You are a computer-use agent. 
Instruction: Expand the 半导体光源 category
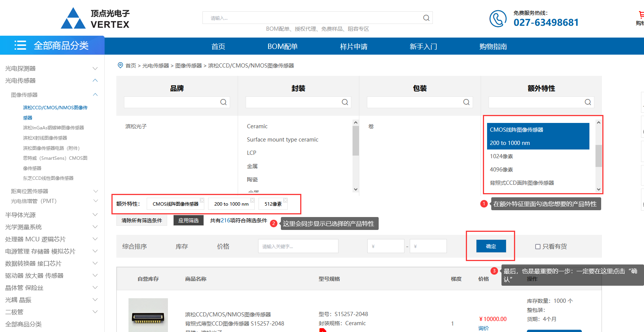(95, 215)
